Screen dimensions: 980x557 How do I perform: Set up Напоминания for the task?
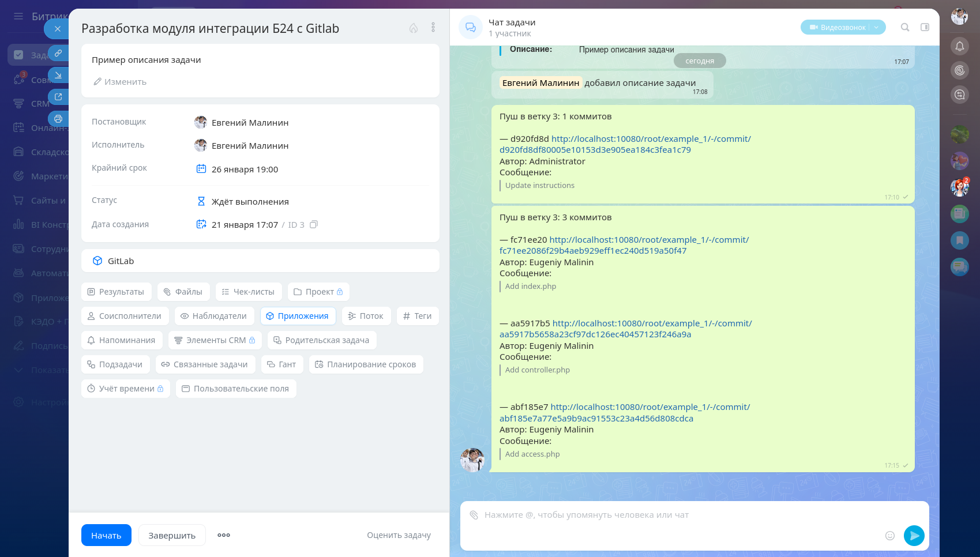click(x=122, y=340)
